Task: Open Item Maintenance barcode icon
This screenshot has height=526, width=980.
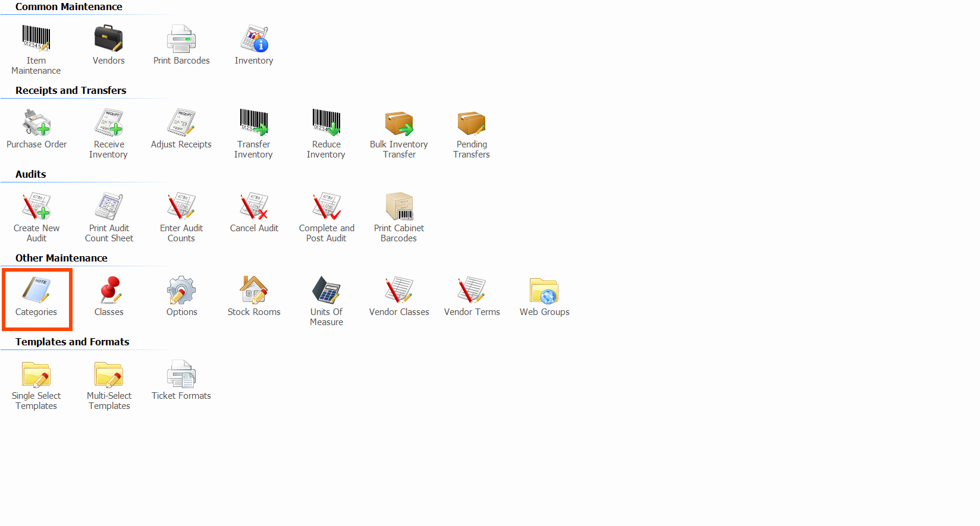Action: [x=36, y=39]
